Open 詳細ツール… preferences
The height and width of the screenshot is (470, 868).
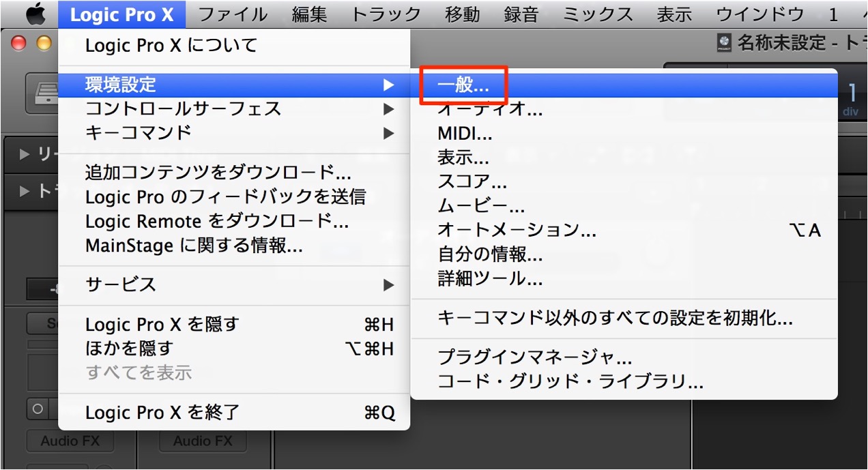pos(624,278)
